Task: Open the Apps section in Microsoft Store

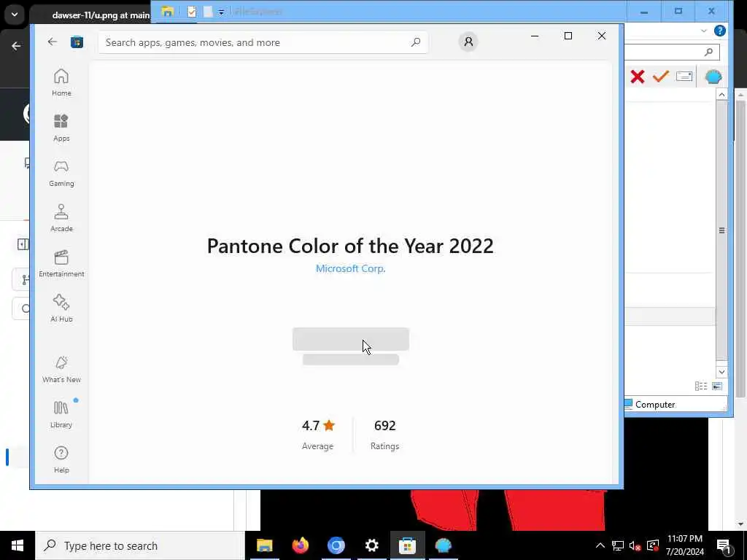Action: [x=61, y=128]
